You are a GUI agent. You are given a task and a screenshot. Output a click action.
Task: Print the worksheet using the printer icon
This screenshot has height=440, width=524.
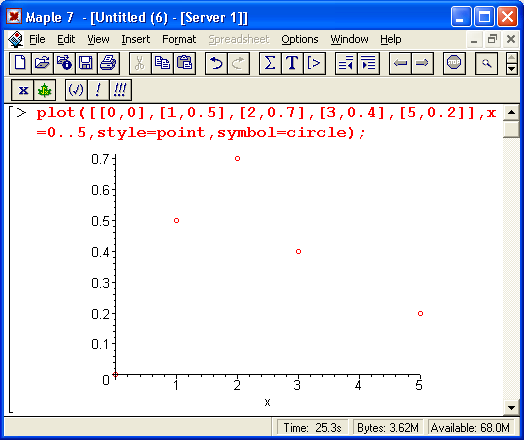pyautogui.click(x=108, y=63)
